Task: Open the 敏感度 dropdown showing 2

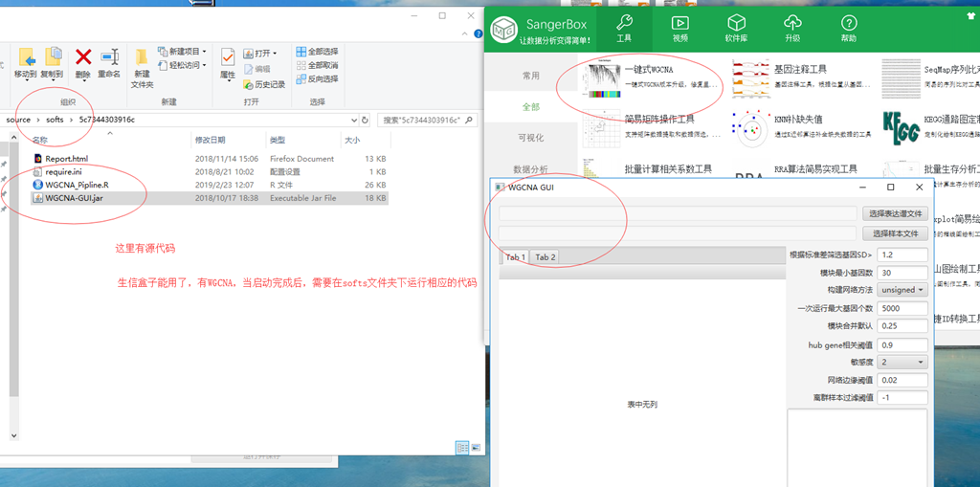Action: pos(902,362)
